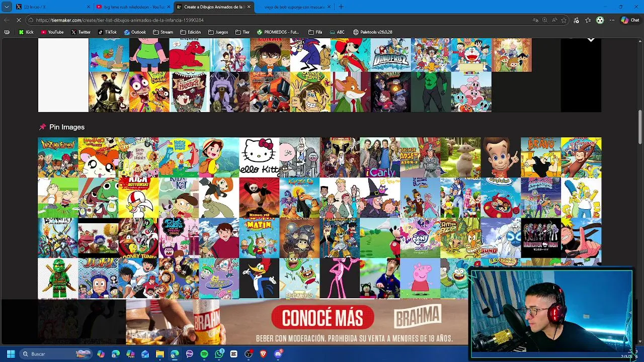This screenshot has height=362, width=644.
Task: Open WhatsApp from the taskbar
Action: tap(219, 354)
